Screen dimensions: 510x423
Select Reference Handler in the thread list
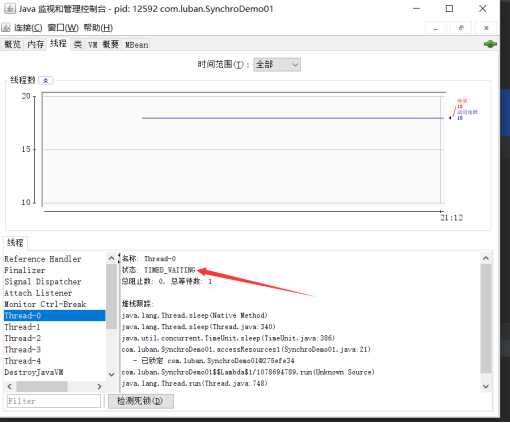pos(55,259)
